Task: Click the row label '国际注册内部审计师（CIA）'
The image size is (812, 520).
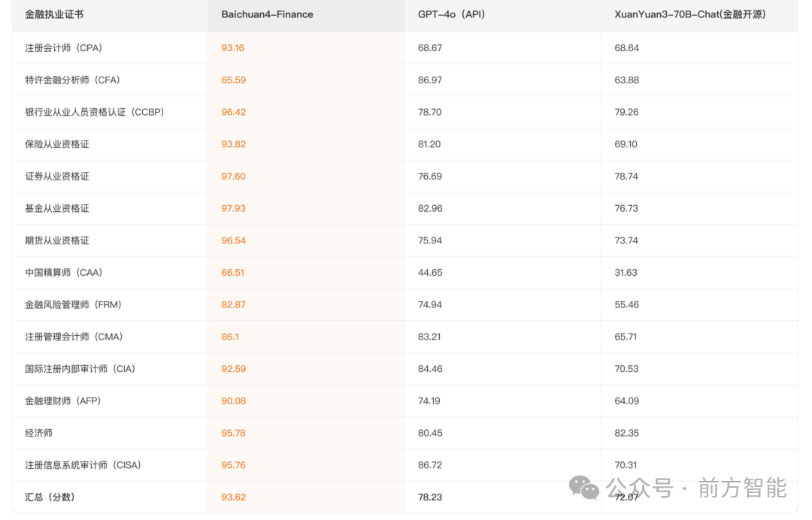Action: 80,368
